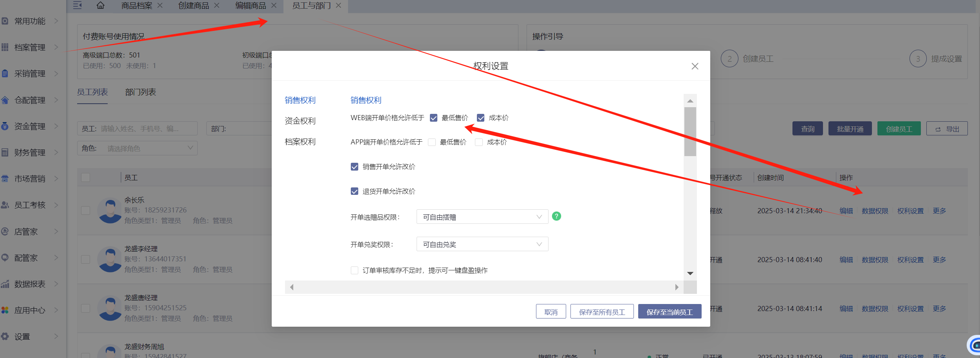Close the 商品档案 tab using its X
This screenshot has height=358, width=980.
(160, 5)
